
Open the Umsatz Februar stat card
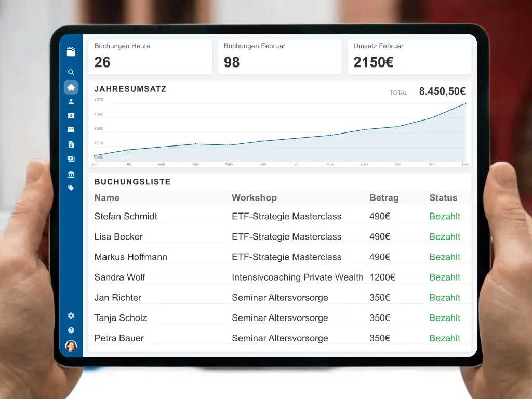(409, 57)
